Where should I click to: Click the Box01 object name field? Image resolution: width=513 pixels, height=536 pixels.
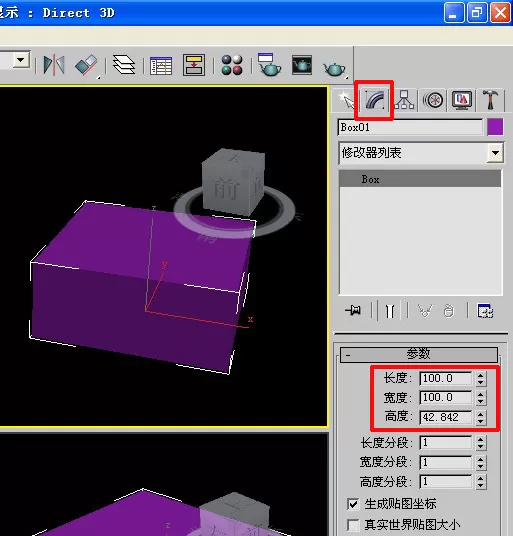point(410,128)
